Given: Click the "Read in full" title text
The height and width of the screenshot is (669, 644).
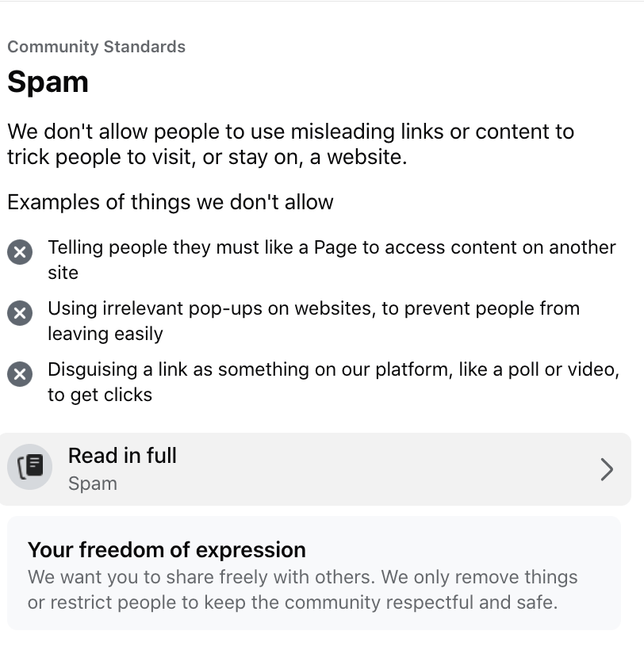Looking at the screenshot, I should click(x=122, y=456).
